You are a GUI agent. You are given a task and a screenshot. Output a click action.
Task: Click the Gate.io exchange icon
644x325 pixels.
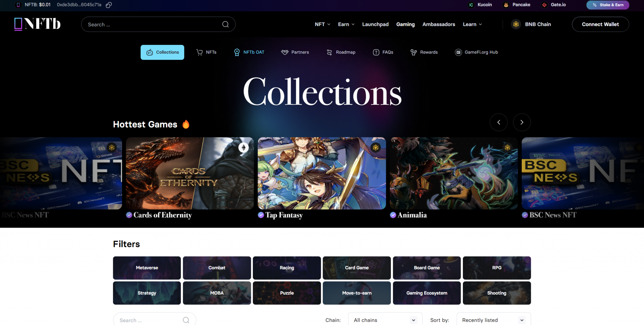544,5
